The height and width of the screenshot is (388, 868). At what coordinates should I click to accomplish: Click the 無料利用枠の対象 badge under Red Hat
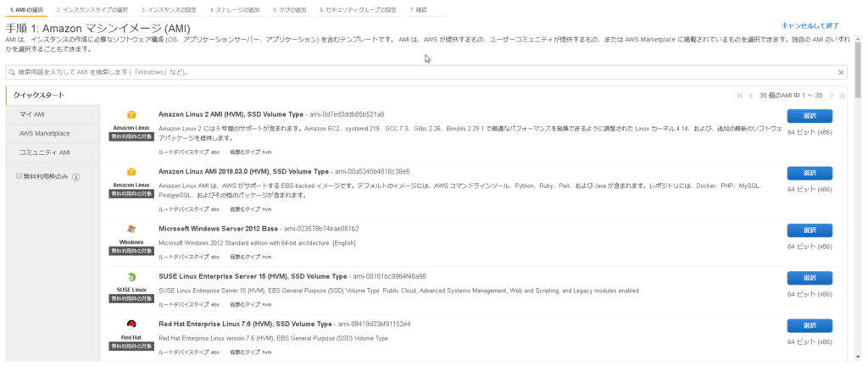tap(131, 346)
